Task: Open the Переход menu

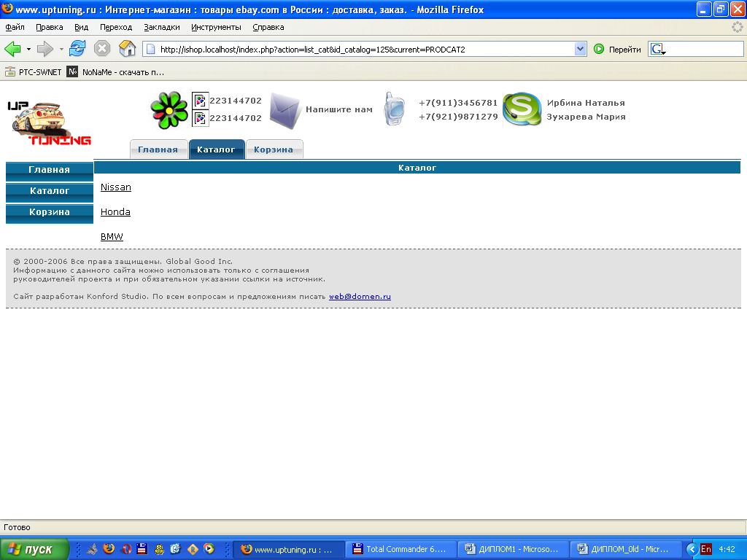Action: coord(116,27)
